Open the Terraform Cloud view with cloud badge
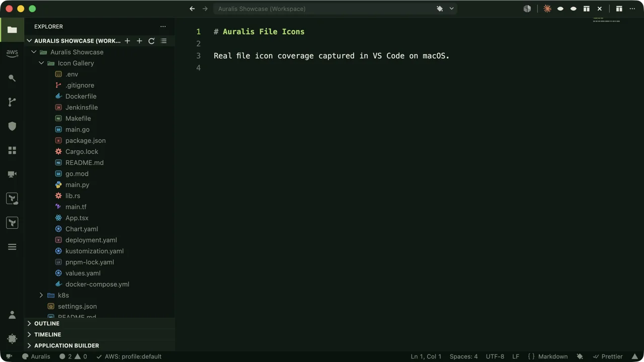Image resolution: width=644 pixels, height=362 pixels. point(12,199)
